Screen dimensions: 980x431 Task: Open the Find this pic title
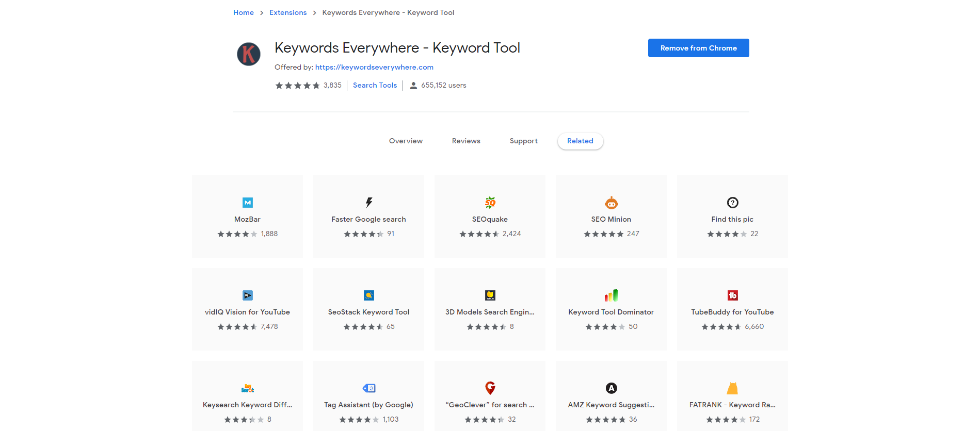[733, 219]
